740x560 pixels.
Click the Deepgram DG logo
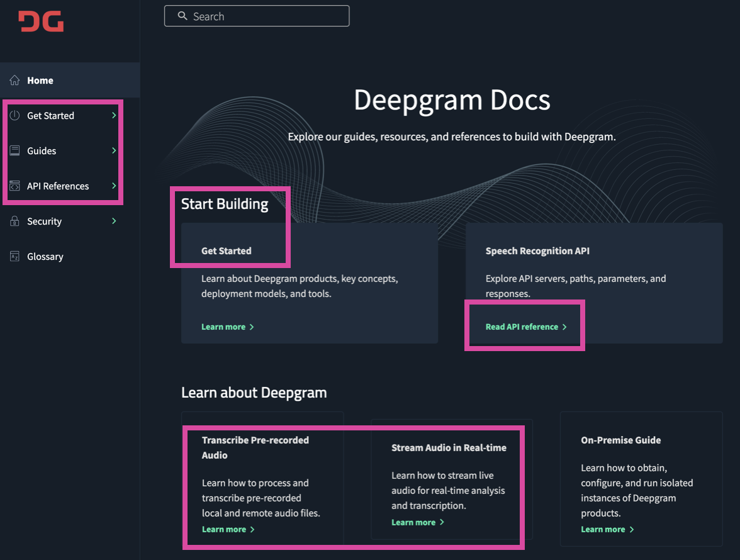coord(41,21)
